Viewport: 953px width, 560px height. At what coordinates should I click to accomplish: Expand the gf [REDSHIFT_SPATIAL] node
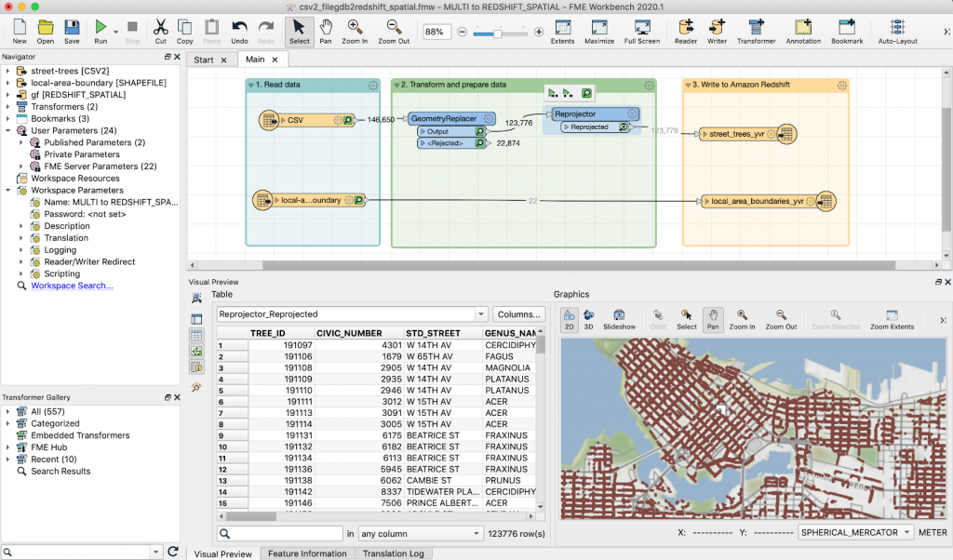click(7, 95)
